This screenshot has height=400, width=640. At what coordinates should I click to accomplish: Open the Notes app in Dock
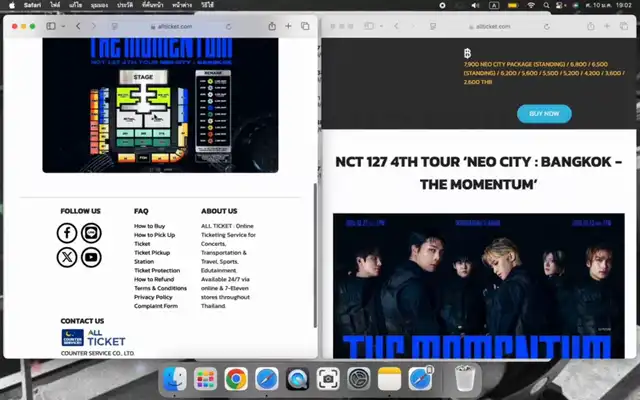[390, 379]
